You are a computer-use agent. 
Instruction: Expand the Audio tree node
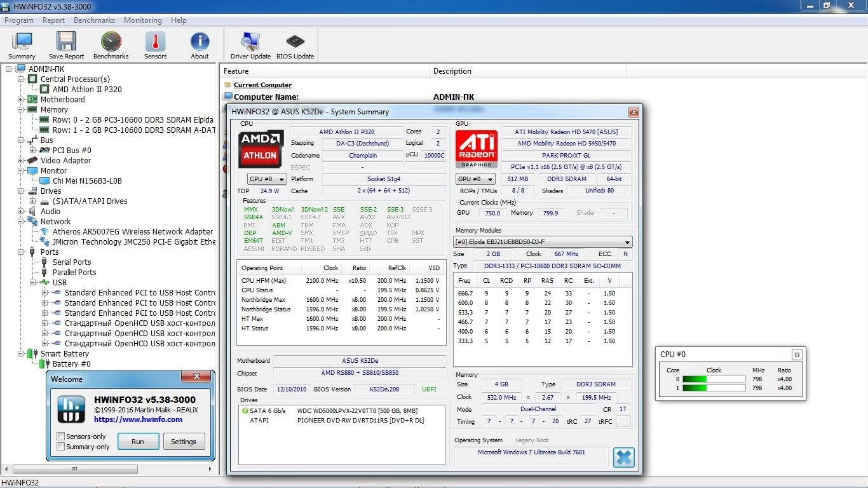click(21, 212)
